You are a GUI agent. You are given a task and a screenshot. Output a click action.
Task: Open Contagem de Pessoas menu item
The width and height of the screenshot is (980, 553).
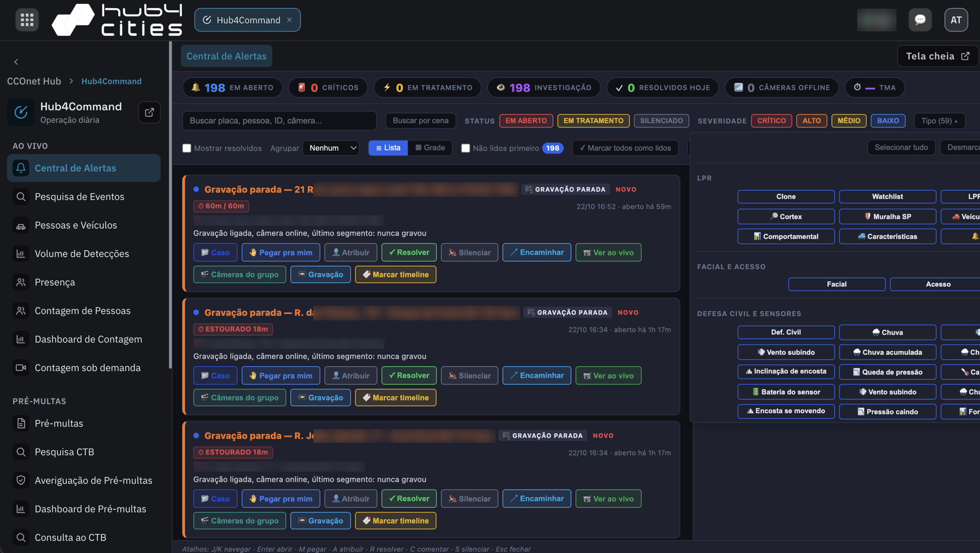pyautogui.click(x=84, y=311)
